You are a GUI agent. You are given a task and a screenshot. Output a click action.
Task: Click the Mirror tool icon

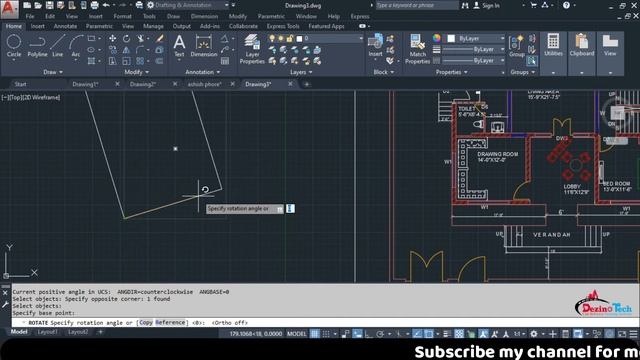[126, 50]
